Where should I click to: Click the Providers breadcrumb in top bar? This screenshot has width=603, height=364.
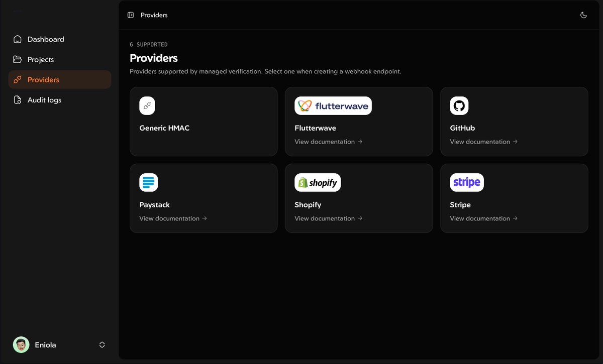154,15
